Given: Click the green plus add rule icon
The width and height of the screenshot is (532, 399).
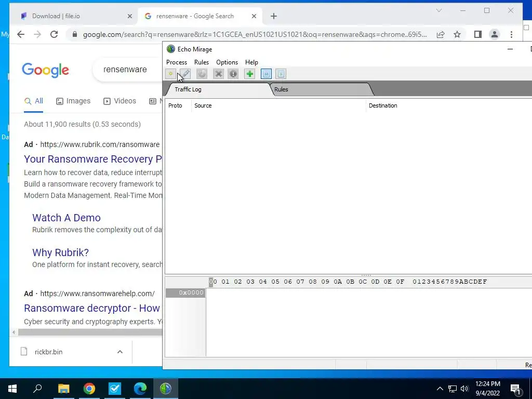Looking at the screenshot, I should [250, 74].
